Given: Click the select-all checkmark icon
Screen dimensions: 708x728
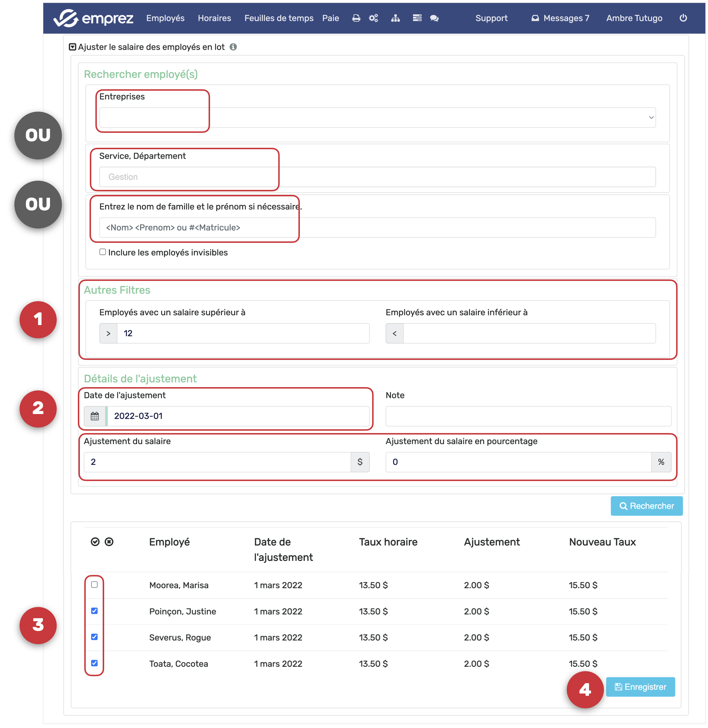Looking at the screenshot, I should point(95,542).
